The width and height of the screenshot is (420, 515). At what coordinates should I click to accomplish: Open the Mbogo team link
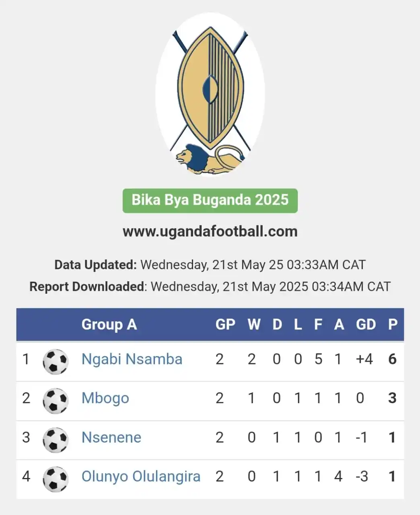click(x=105, y=398)
